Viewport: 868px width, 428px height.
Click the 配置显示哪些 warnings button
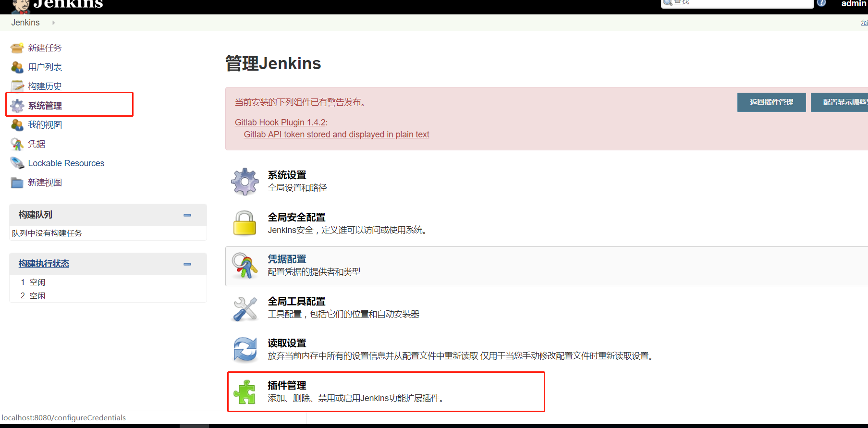[x=839, y=102]
